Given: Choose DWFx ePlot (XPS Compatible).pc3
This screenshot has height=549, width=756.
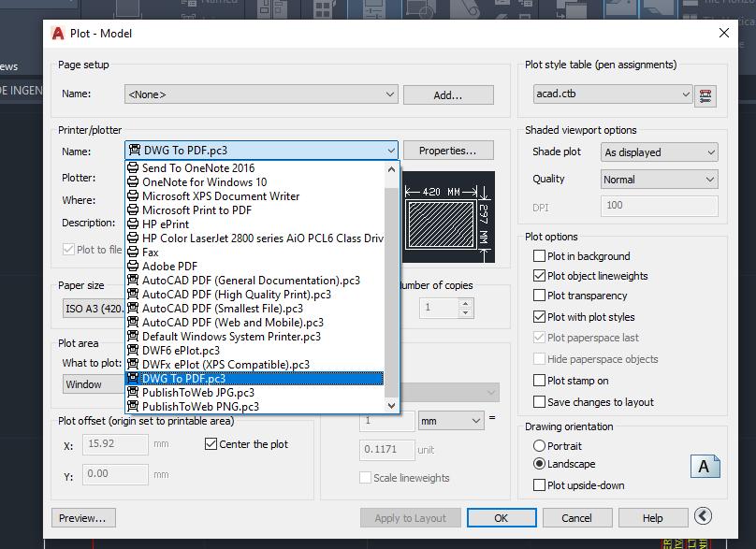Looking at the screenshot, I should coord(254,364).
